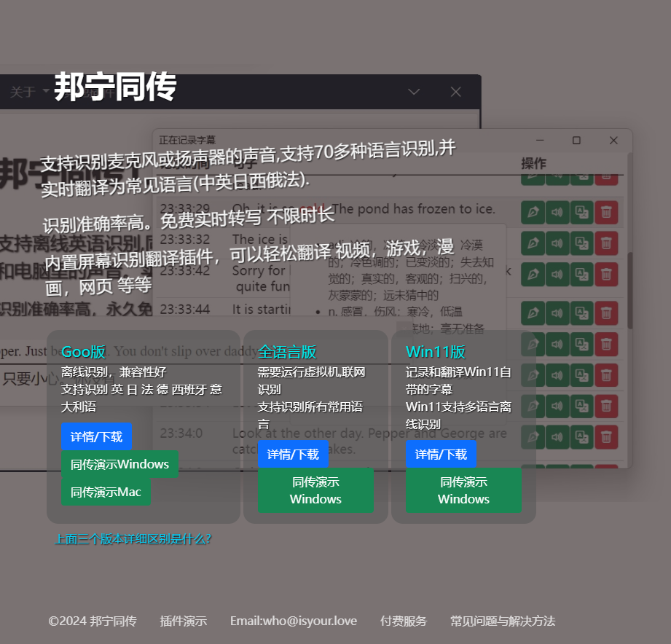Click the Email:who@isyour.love footer link
Image resolution: width=671 pixels, height=644 pixels.
pyautogui.click(x=294, y=621)
